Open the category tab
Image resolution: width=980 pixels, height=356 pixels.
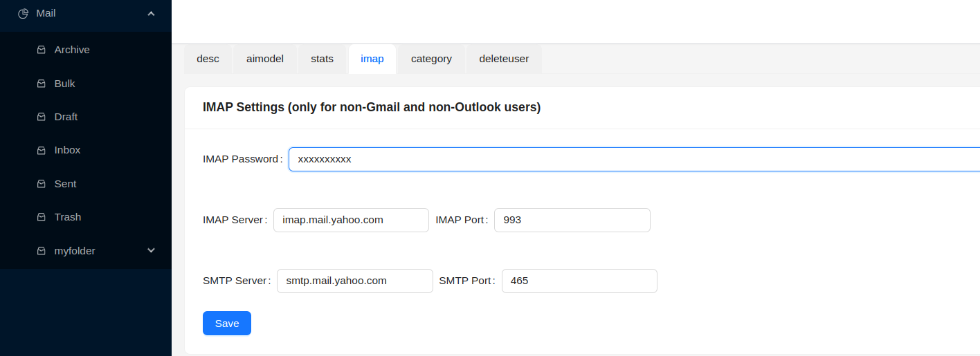[x=431, y=59]
